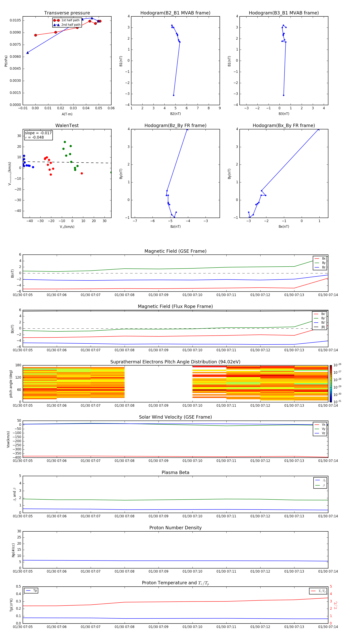The image size is (351, 644).
Task: Click the By legend entry in GSE magnetic field
Action: point(320,263)
